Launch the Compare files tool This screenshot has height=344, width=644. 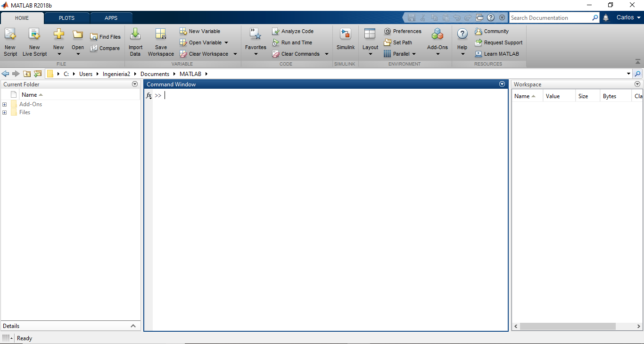pos(105,48)
